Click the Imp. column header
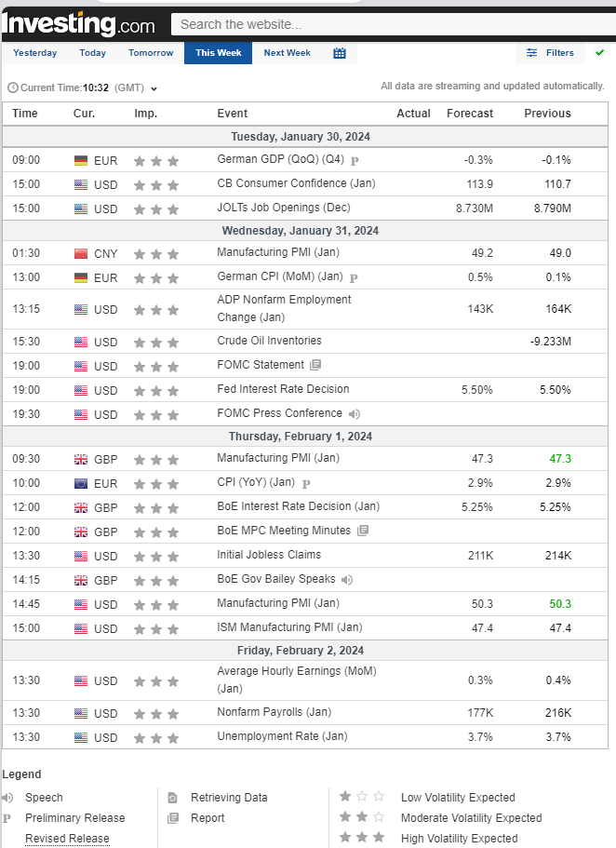This screenshot has width=616, height=848. (146, 114)
